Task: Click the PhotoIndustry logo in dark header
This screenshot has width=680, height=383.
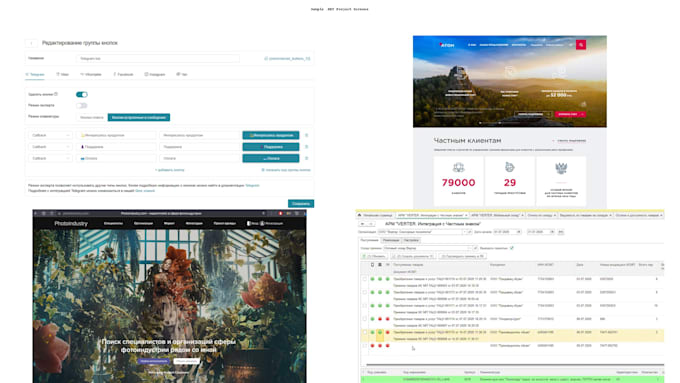Action: [71, 223]
